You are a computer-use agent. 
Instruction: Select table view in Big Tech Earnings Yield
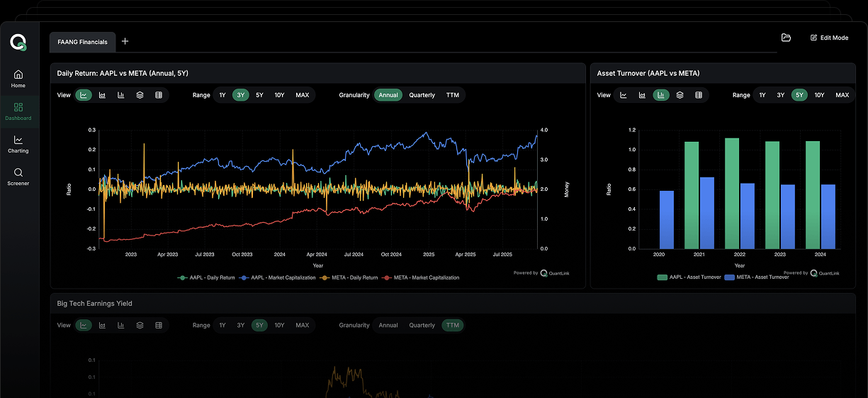pyautogui.click(x=159, y=325)
